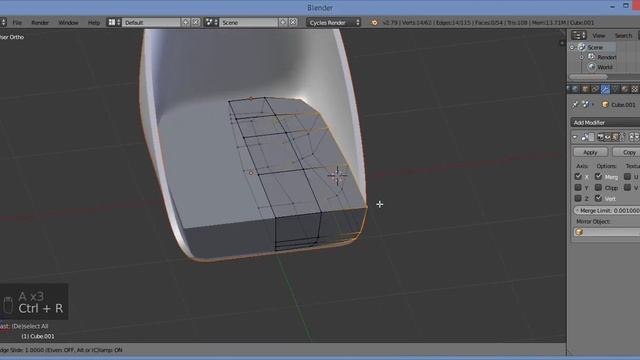Open the Render menu

coord(40,22)
